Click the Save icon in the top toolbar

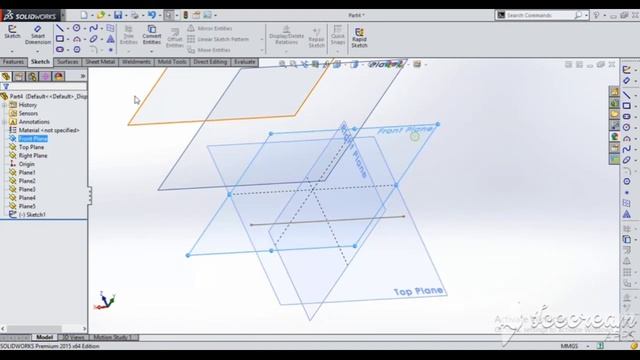tap(118, 15)
